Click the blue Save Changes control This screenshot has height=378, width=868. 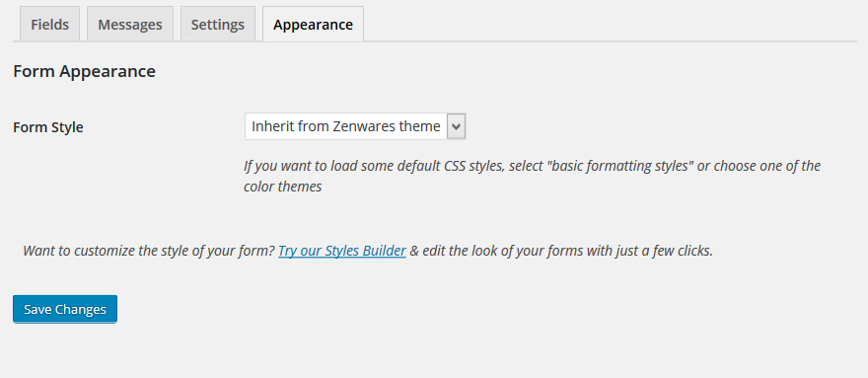pos(65,309)
